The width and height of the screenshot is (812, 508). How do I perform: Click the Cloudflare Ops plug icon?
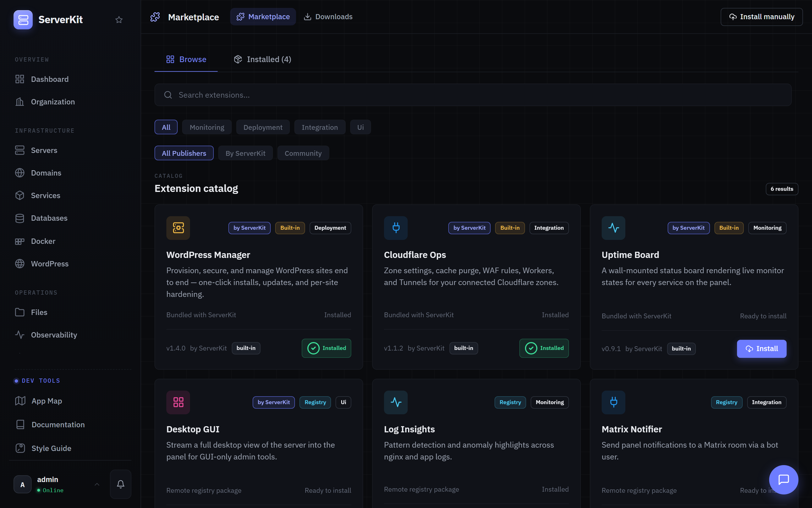tap(396, 228)
